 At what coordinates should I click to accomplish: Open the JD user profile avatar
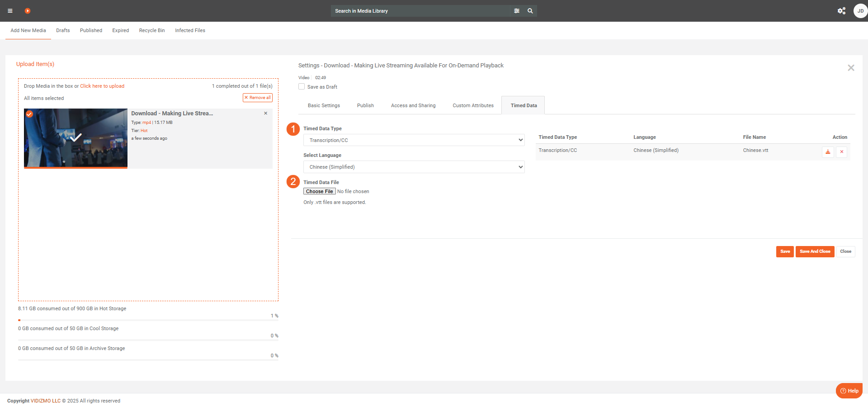tap(860, 11)
